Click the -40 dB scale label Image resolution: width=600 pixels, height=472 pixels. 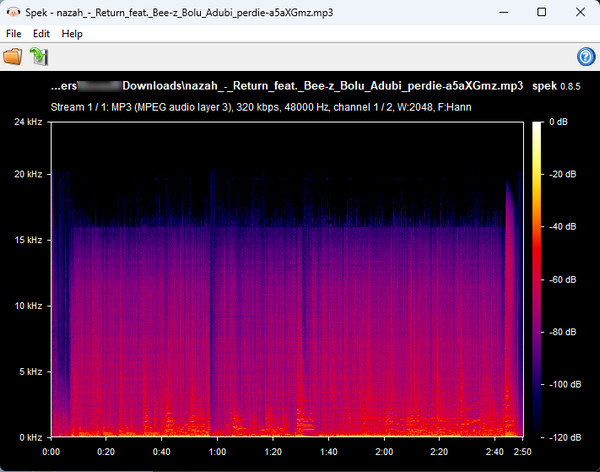tap(562, 227)
